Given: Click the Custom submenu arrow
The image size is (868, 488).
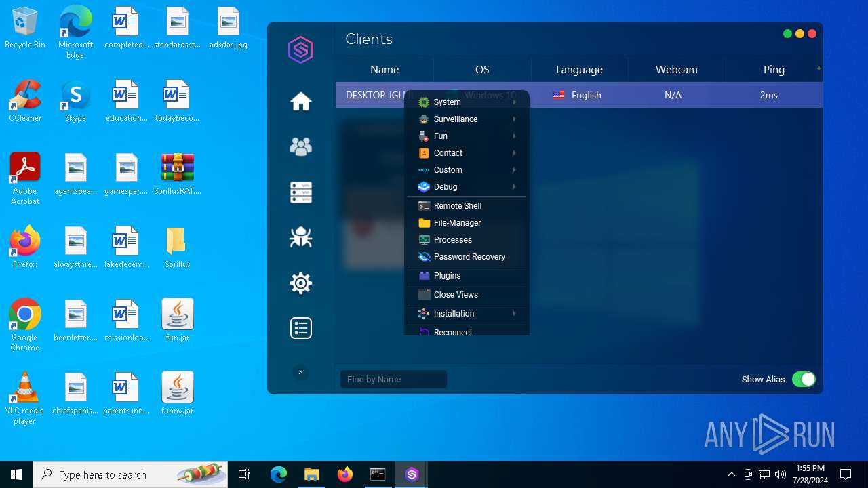Looking at the screenshot, I should pos(515,170).
